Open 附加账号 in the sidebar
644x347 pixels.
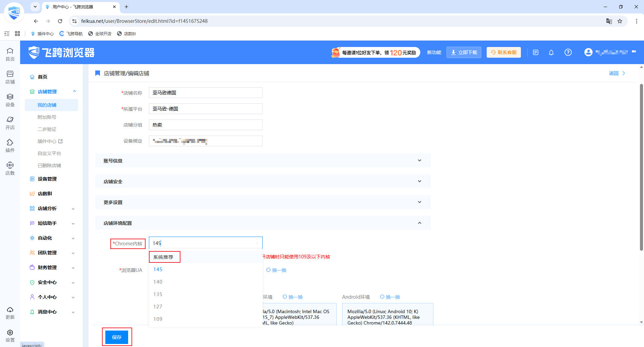(x=47, y=117)
